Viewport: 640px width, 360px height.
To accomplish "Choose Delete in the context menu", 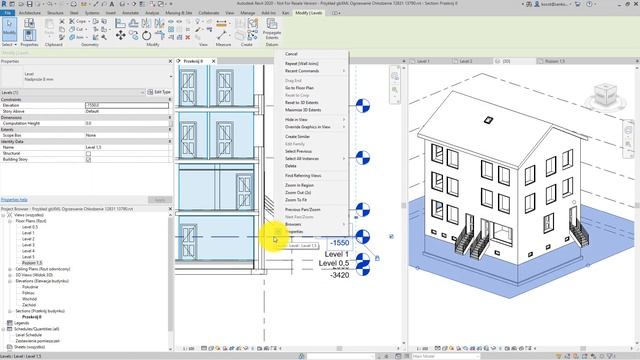I will pyautogui.click(x=291, y=166).
